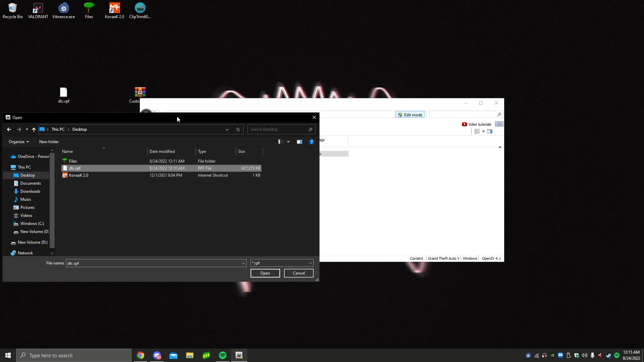Navigate to This PC via the breadcrumb
The height and width of the screenshot is (362, 644).
58,129
